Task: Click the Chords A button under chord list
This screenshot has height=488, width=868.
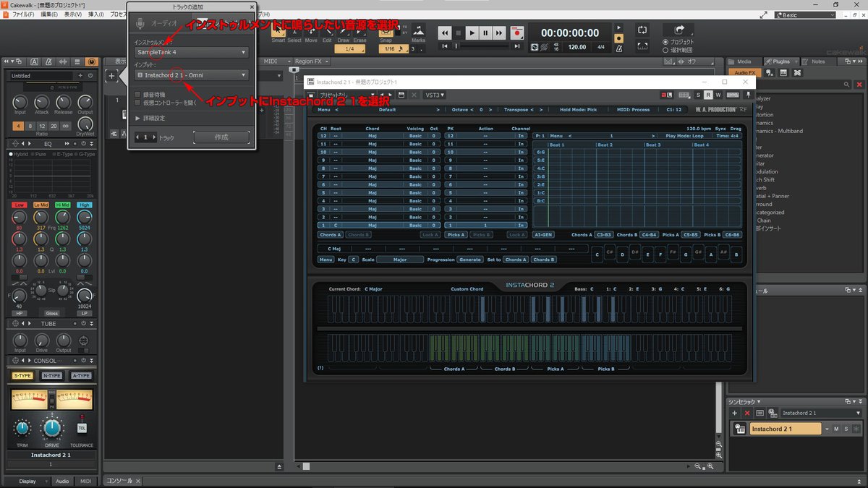Action: (330, 235)
